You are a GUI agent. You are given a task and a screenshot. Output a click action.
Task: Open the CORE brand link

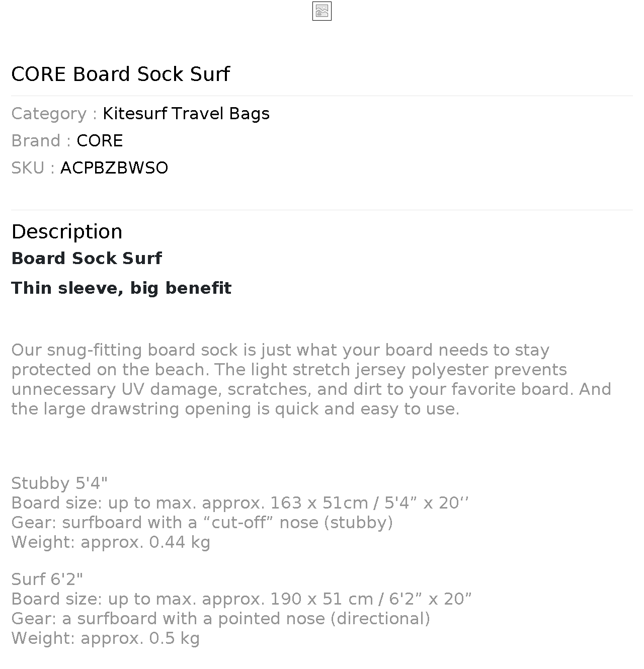tap(100, 141)
